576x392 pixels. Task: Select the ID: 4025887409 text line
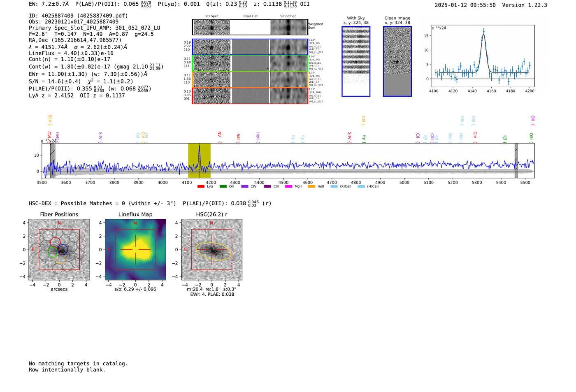click(x=78, y=16)
